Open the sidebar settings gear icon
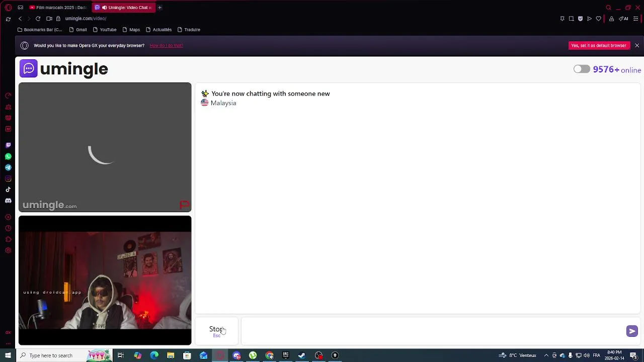644x362 pixels. (x=8, y=250)
